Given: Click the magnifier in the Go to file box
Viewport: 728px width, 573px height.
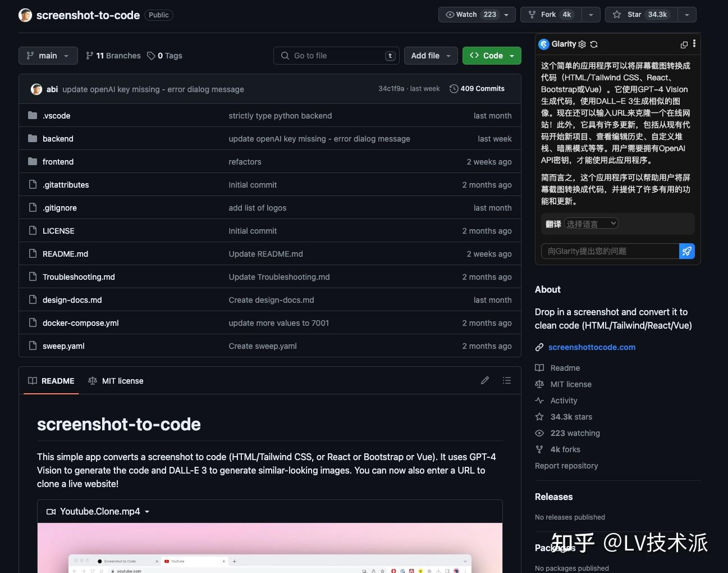Looking at the screenshot, I should click(x=285, y=56).
